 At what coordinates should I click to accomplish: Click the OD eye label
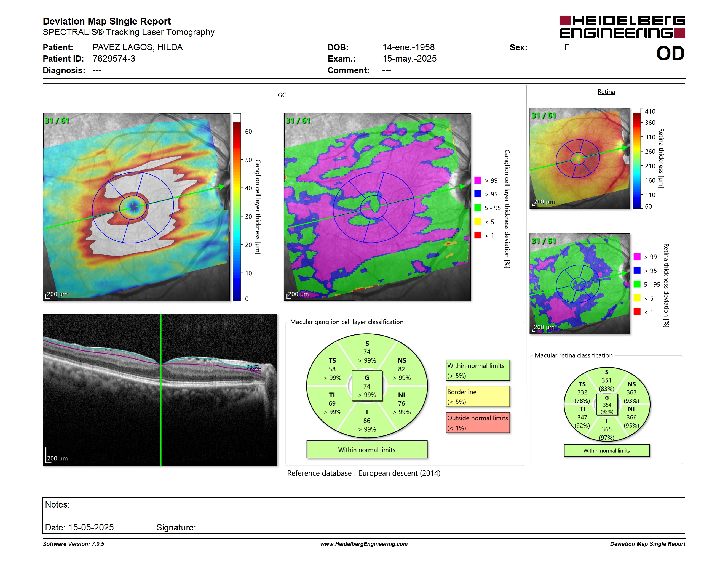[670, 53]
